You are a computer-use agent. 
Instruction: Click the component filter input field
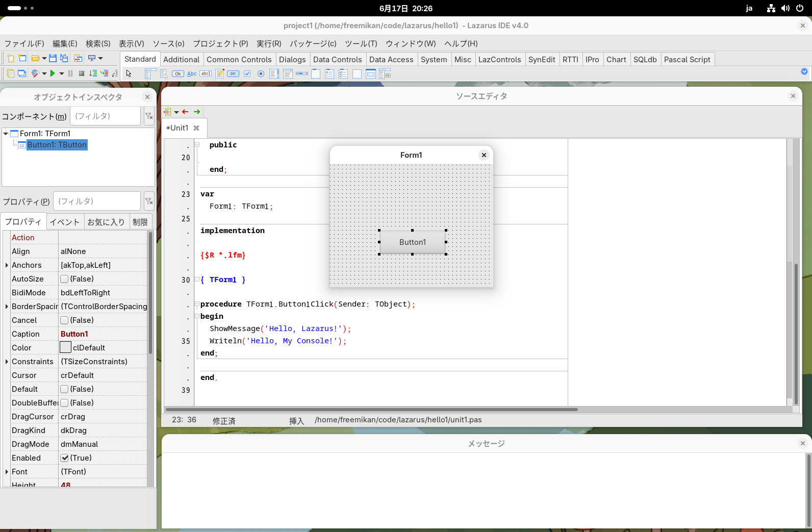pyautogui.click(x=105, y=116)
